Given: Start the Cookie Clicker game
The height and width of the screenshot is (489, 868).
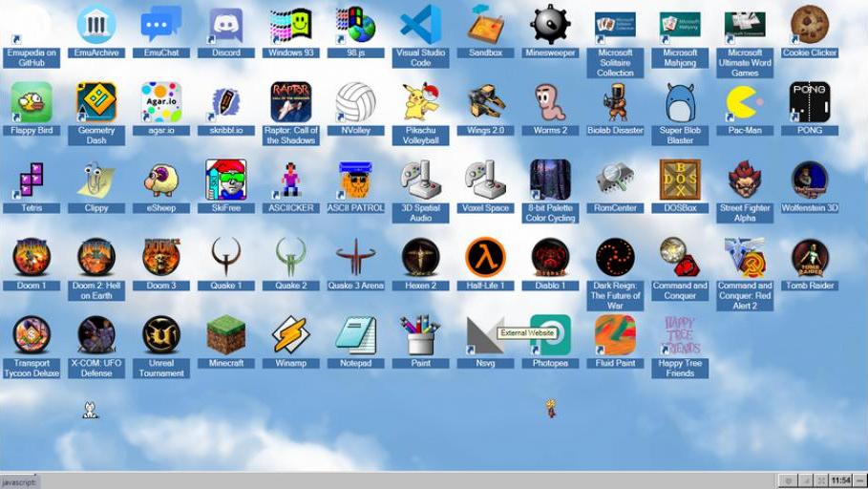Looking at the screenshot, I should tap(809, 26).
